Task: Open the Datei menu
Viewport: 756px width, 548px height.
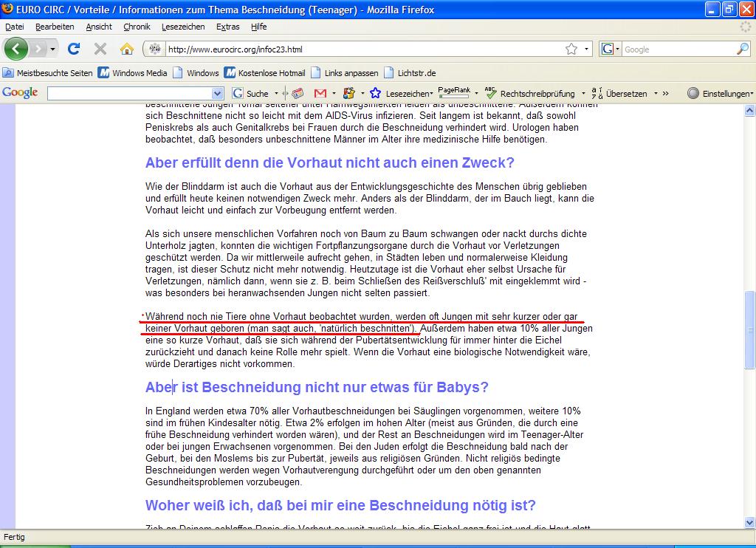Action: point(15,27)
